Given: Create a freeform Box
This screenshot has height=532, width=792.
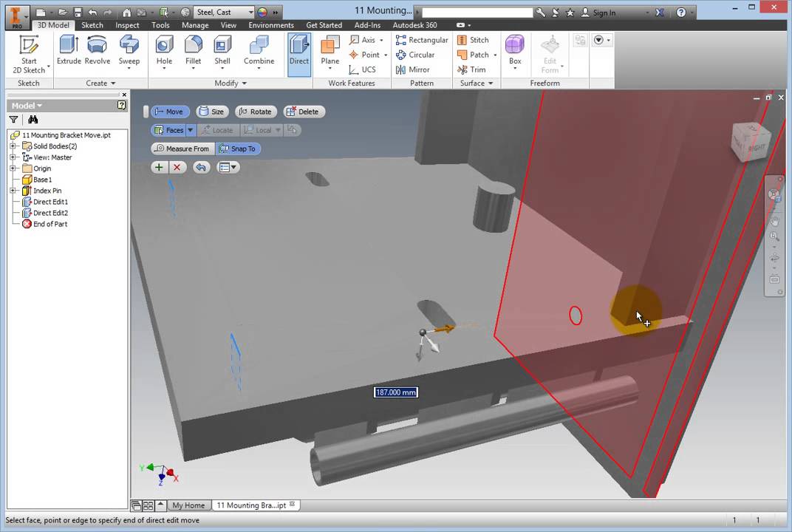Looking at the screenshot, I should pyautogui.click(x=515, y=52).
